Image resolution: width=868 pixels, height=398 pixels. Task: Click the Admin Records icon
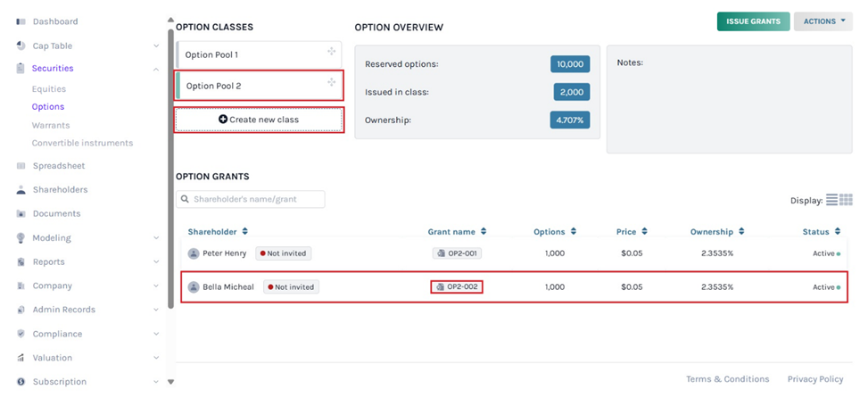21,310
